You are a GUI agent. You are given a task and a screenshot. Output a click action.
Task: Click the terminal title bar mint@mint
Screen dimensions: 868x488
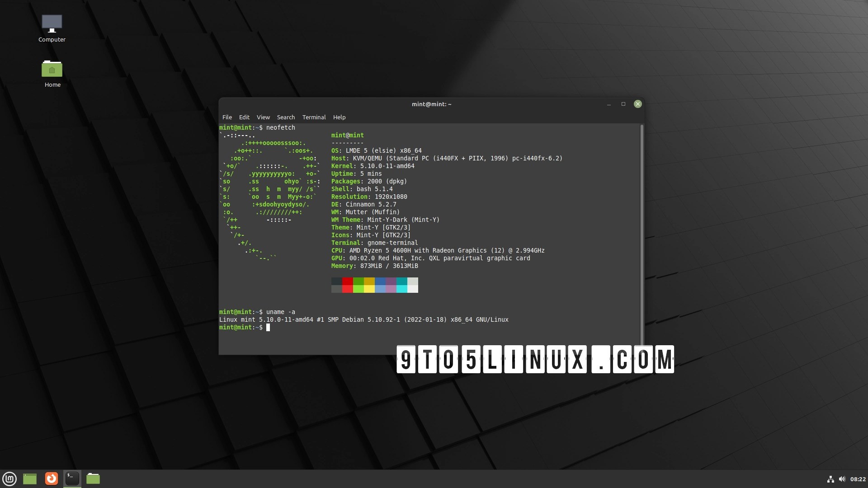coord(431,104)
